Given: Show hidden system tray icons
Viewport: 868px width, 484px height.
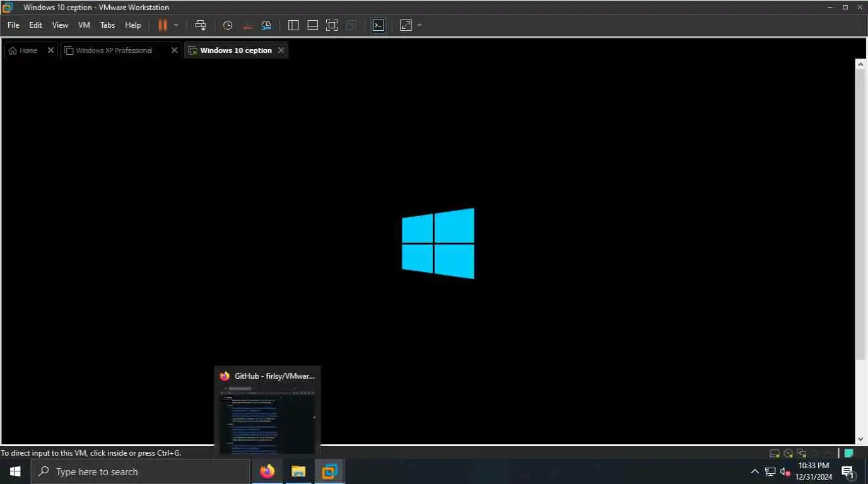Looking at the screenshot, I should point(754,471).
